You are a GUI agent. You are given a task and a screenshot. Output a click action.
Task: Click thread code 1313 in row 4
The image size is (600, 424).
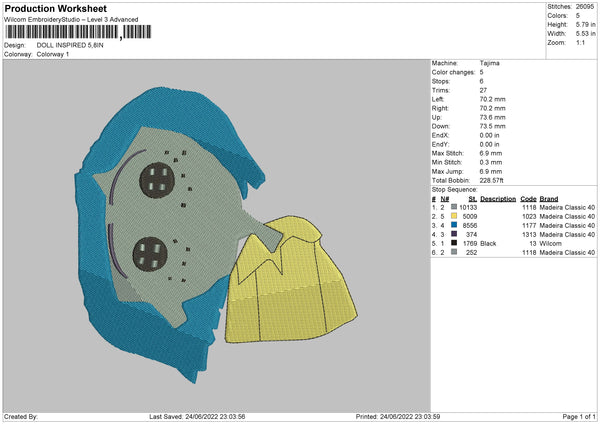(x=529, y=235)
